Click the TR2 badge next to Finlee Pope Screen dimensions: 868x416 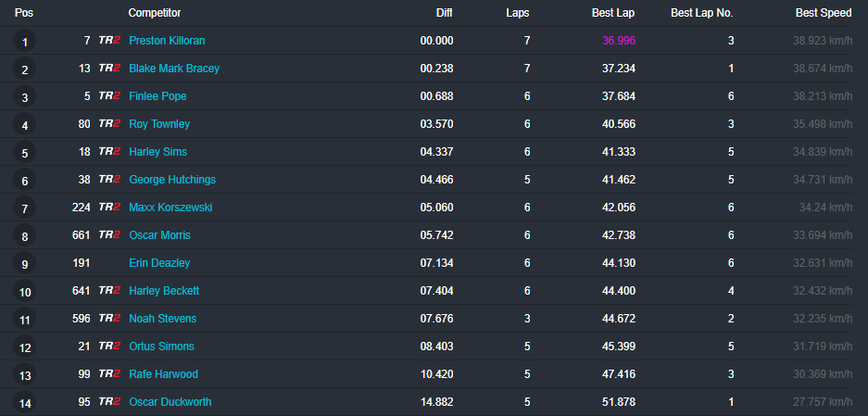(109, 96)
